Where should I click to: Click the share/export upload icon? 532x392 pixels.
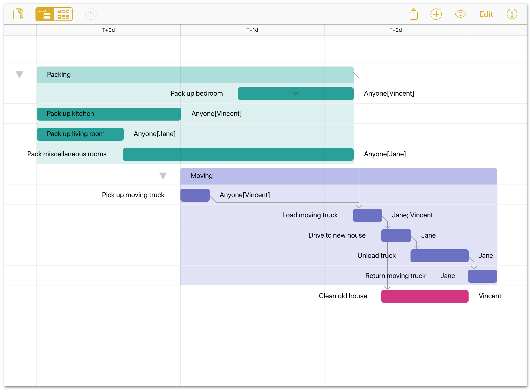(x=414, y=15)
